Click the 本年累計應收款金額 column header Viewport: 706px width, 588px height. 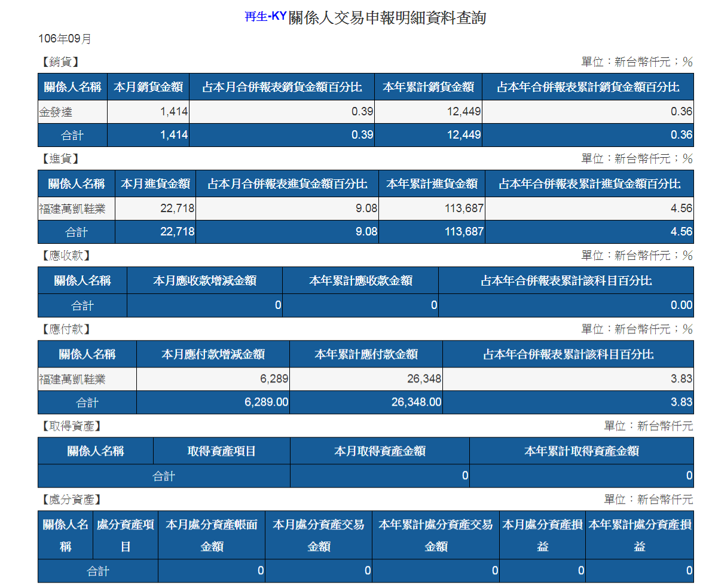(x=360, y=280)
